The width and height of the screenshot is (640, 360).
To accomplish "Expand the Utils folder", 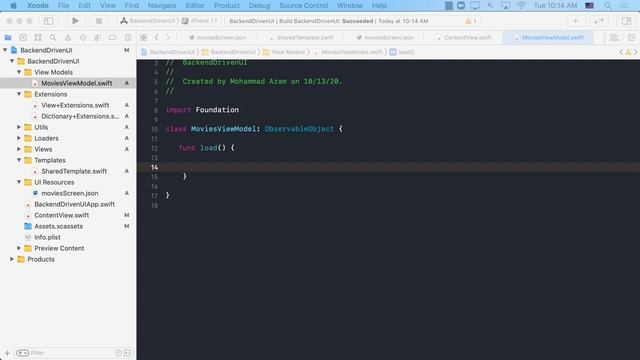I will pos(19,127).
